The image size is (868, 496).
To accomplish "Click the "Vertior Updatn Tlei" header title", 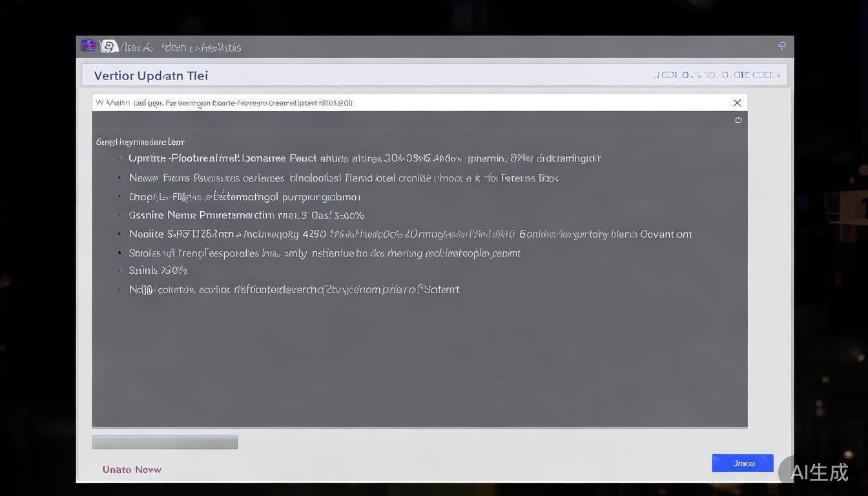I will point(150,76).
